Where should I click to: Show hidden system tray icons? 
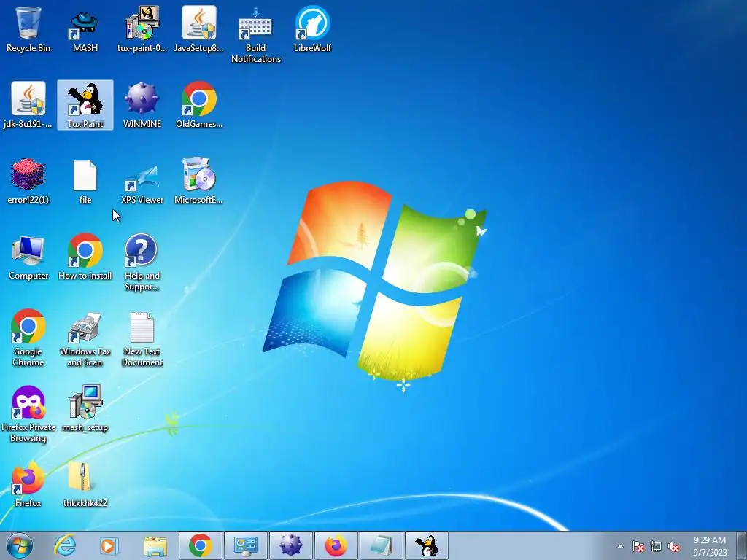[x=620, y=546]
